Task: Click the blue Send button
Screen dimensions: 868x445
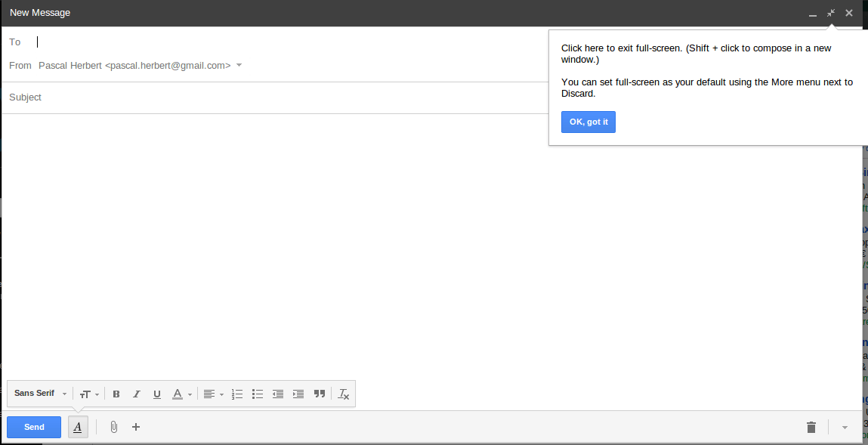Action: [34, 427]
